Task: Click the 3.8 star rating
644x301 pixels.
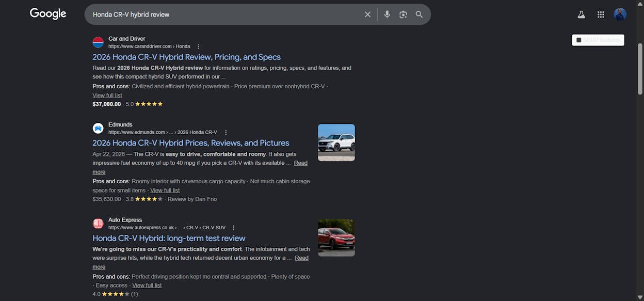Action: pyautogui.click(x=144, y=199)
